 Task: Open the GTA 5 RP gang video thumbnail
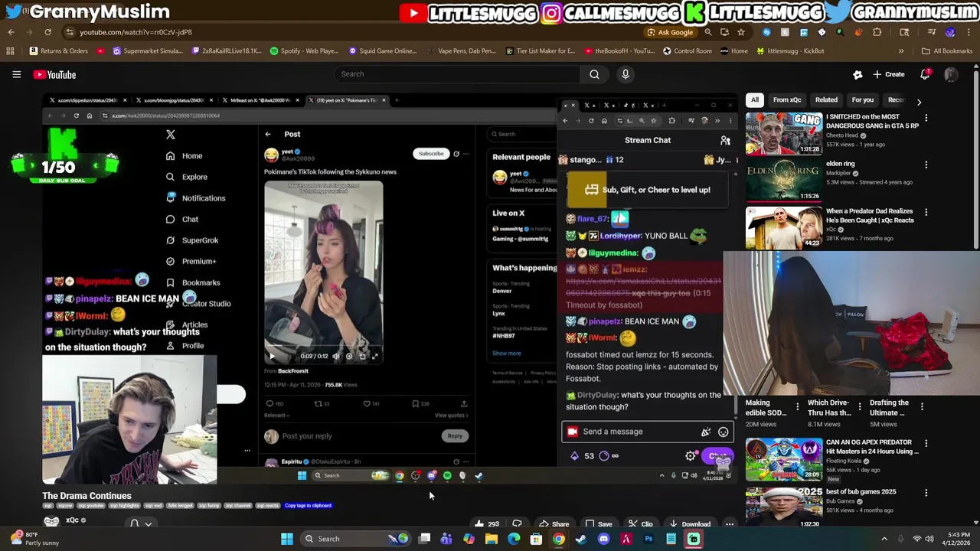tap(783, 133)
